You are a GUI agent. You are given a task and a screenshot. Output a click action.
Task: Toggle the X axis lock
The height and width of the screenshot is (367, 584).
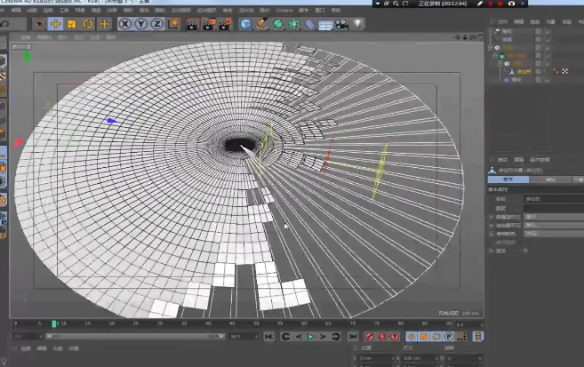[125, 24]
